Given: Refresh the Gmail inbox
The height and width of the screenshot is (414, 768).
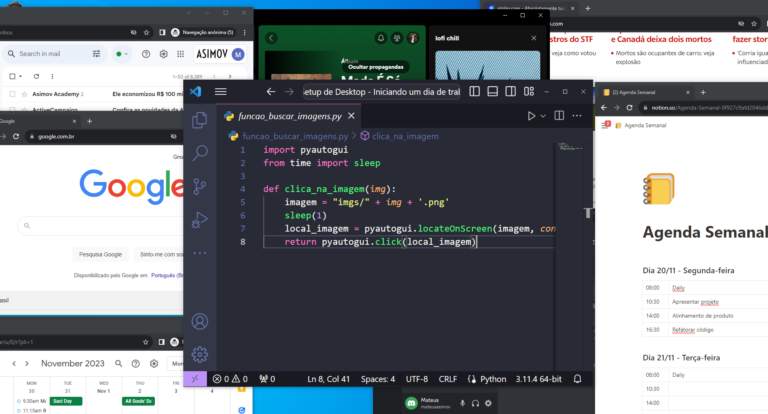Looking at the screenshot, I should pos(36,76).
